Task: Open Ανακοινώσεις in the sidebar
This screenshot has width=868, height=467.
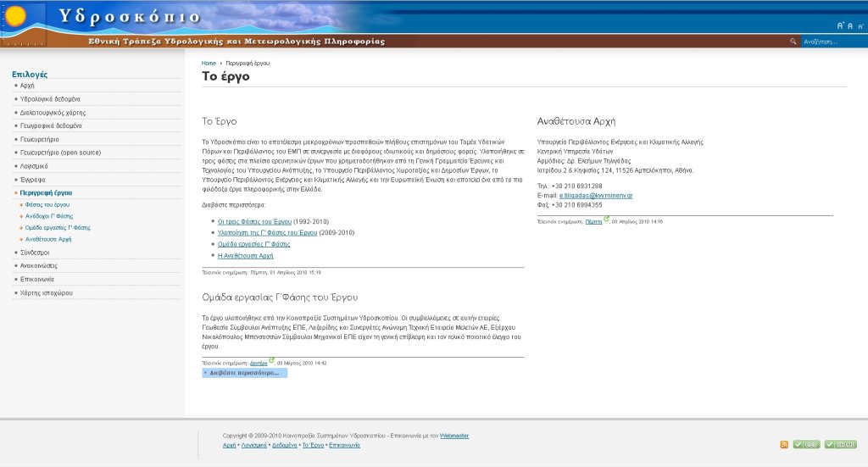Action: click(x=39, y=265)
